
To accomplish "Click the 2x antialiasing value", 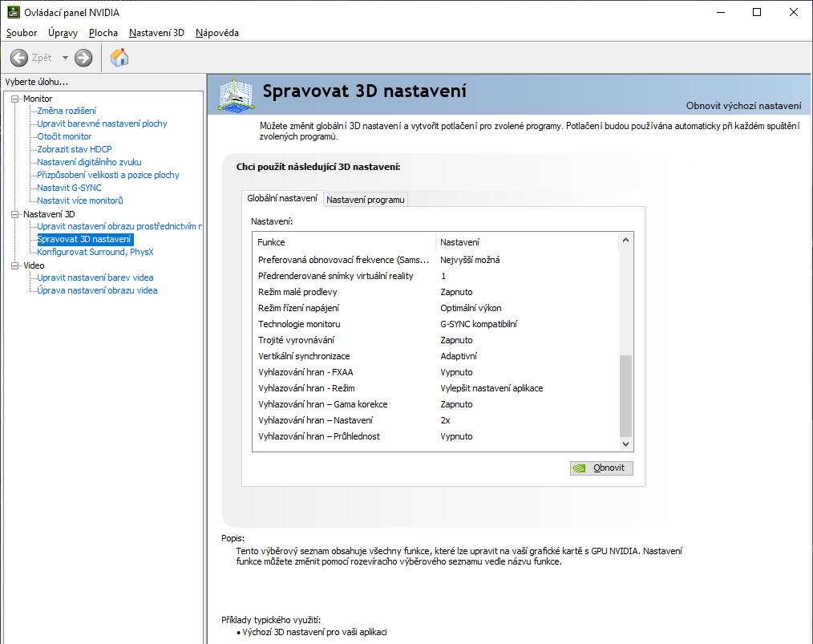I will click(446, 420).
